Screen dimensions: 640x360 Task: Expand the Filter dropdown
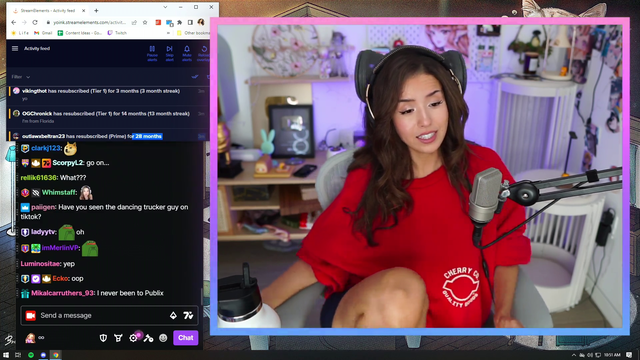click(x=20, y=77)
